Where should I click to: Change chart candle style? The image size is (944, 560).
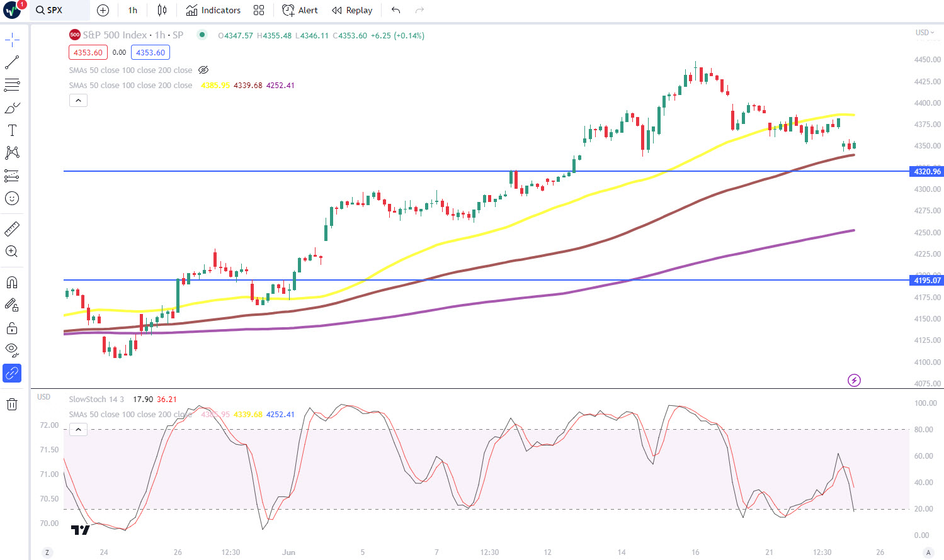point(162,10)
